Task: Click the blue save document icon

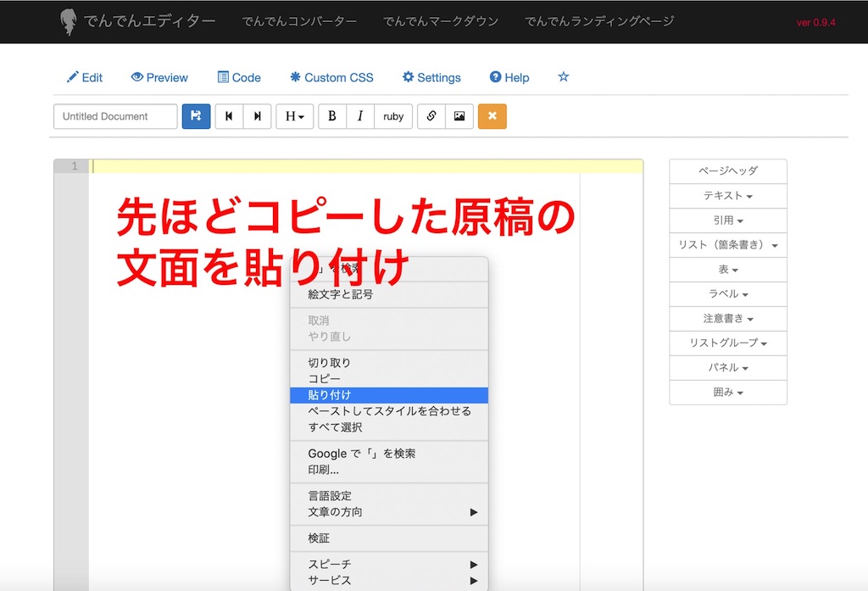Action: click(196, 116)
